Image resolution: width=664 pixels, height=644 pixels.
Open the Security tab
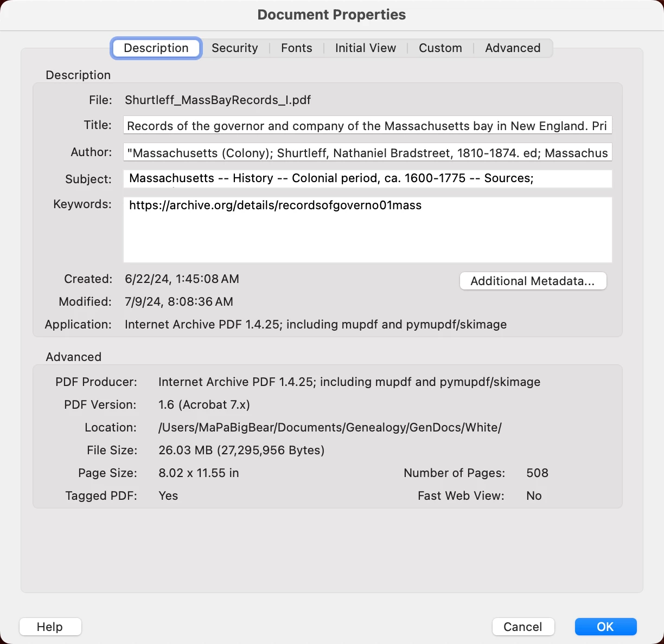[235, 48]
